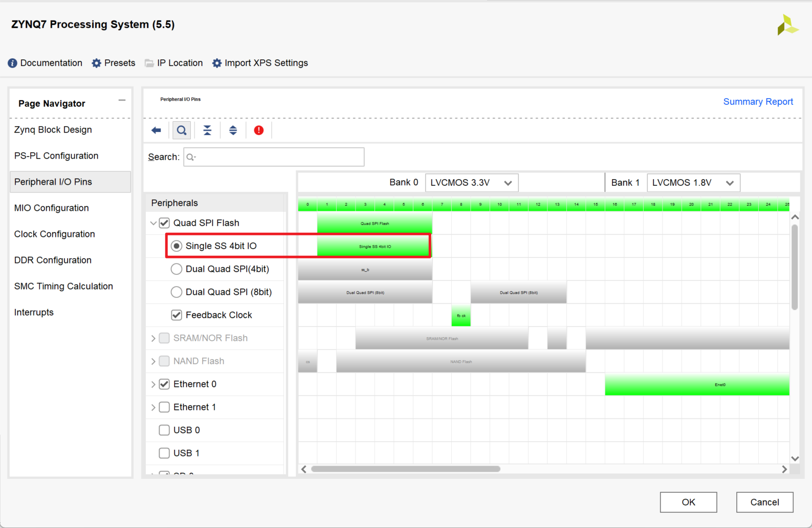Click the expand all toolbar icon
The width and height of the screenshot is (812, 528).
click(233, 130)
